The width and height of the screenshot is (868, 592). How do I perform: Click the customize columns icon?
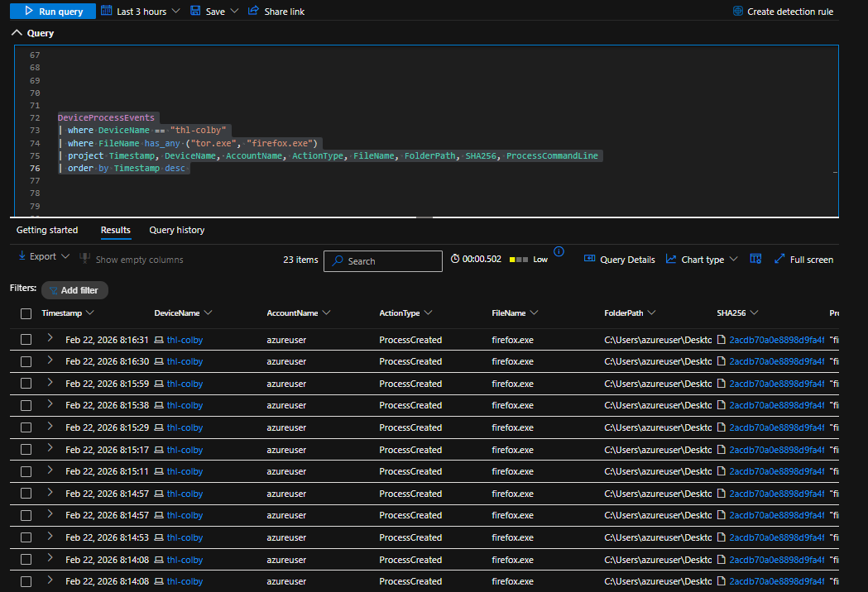click(755, 260)
